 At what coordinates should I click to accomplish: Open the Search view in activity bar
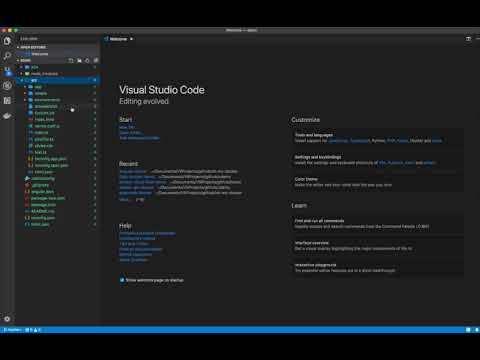click(x=7, y=56)
